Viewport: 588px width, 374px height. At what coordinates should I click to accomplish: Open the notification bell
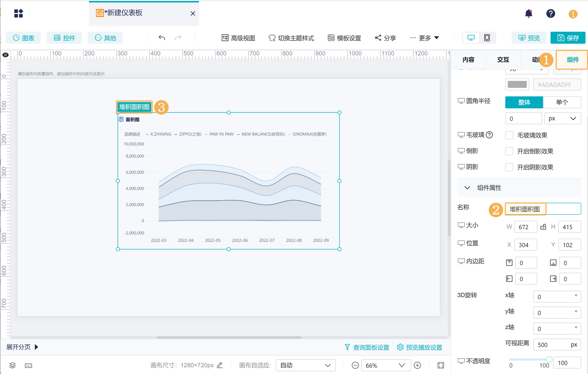tap(529, 13)
